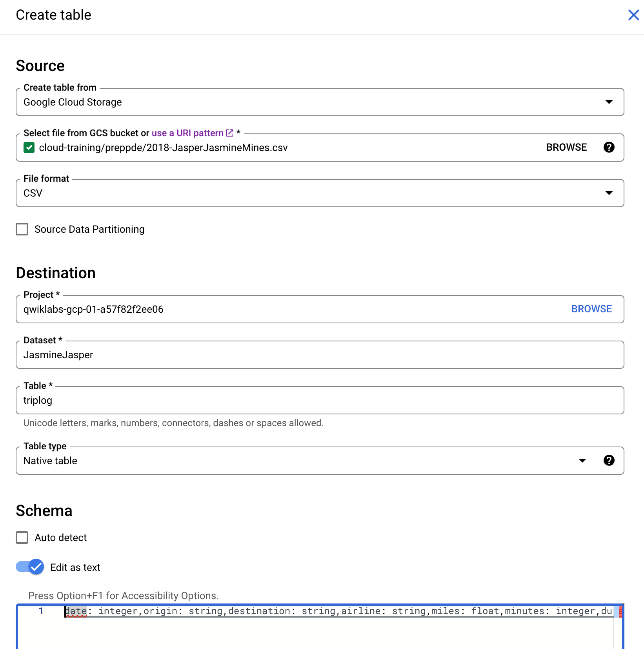Click the 'Press Option+F1 for Accessibility Options' text

124,596
